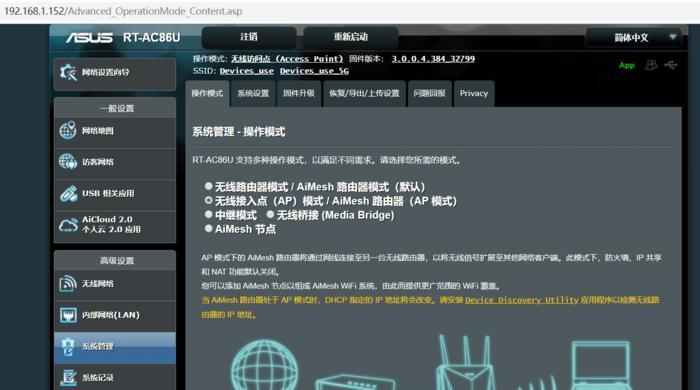Click the 访客网络 icon
The width and height of the screenshot is (700, 390).
point(68,162)
